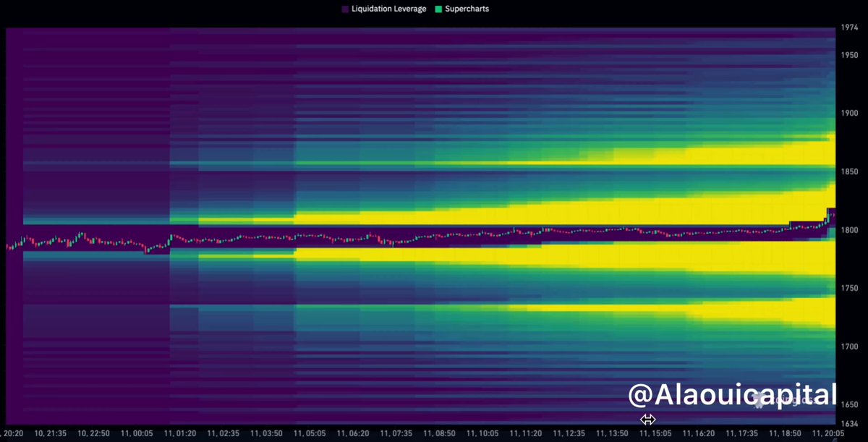This screenshot has height=442, width=868.
Task: Click the '11, 16:20' time label
Action: [699, 433]
